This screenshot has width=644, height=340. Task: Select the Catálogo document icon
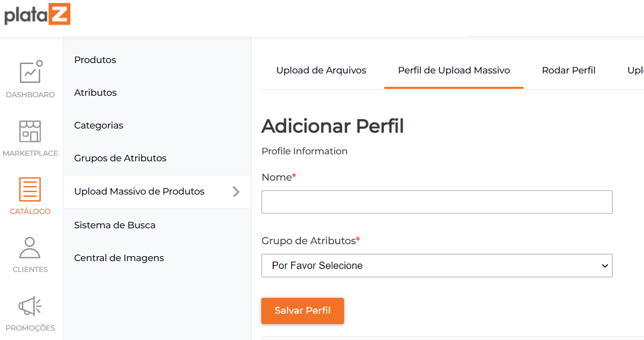(30, 189)
